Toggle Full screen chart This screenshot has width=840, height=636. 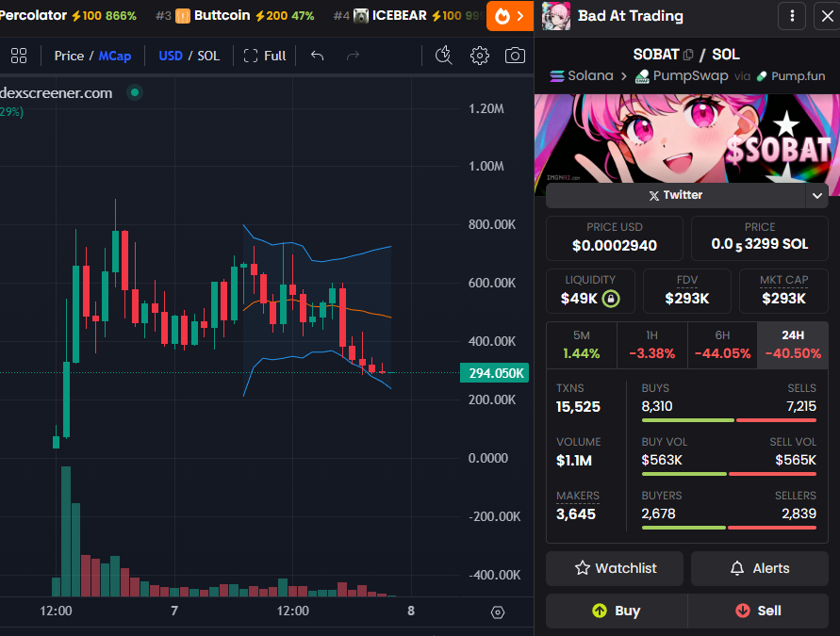pos(265,56)
